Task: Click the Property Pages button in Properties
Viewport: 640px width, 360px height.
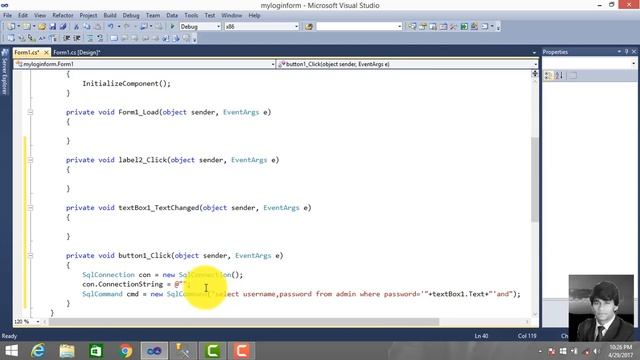Action: pyautogui.click(x=573, y=76)
